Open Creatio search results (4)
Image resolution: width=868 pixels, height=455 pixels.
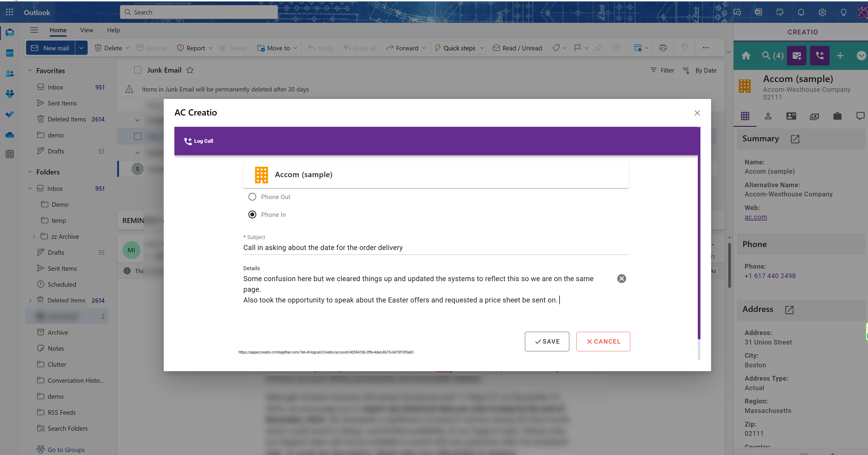click(773, 56)
